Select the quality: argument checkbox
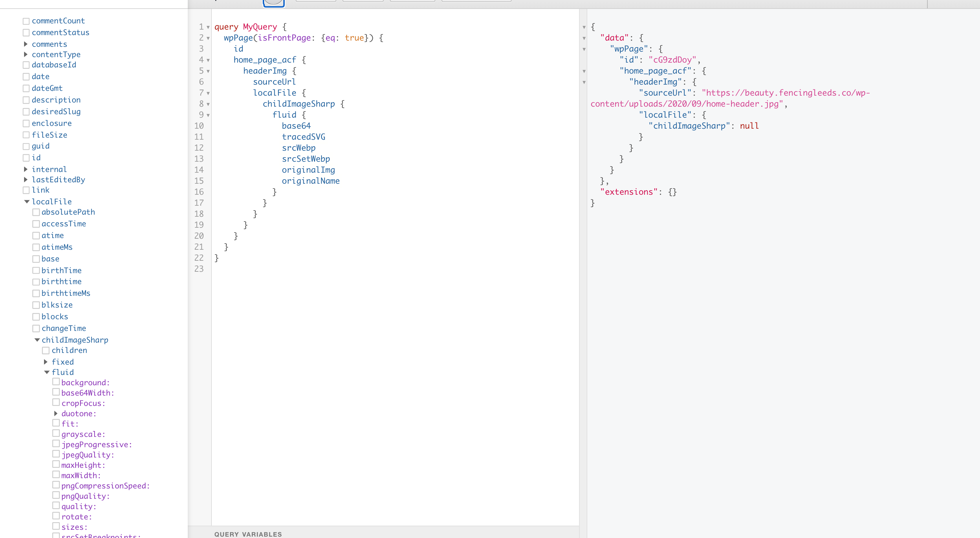 click(56, 505)
